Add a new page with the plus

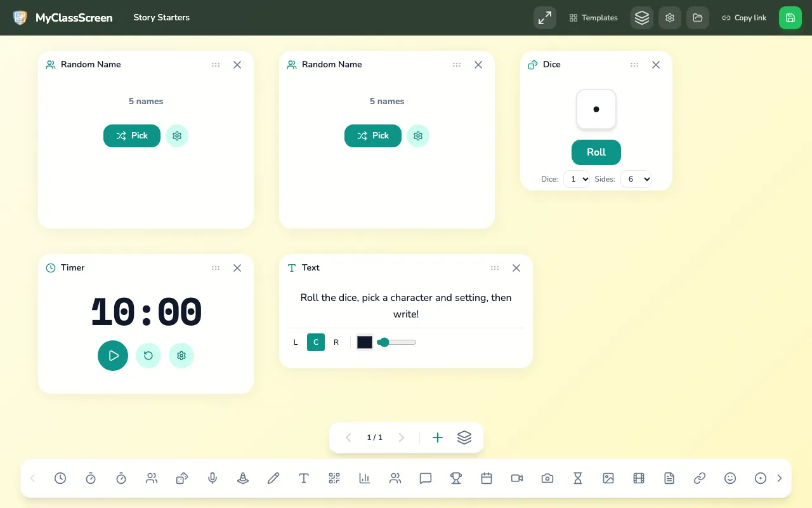[438, 438]
